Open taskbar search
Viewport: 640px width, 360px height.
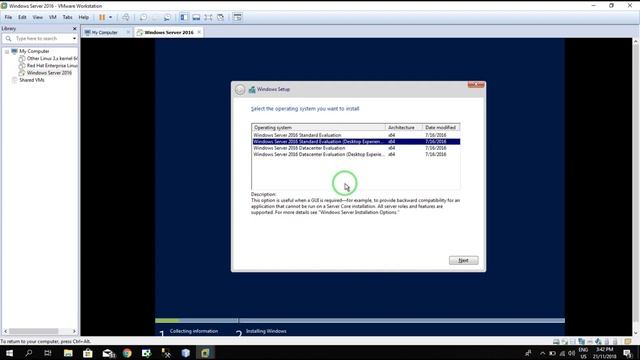point(29,353)
